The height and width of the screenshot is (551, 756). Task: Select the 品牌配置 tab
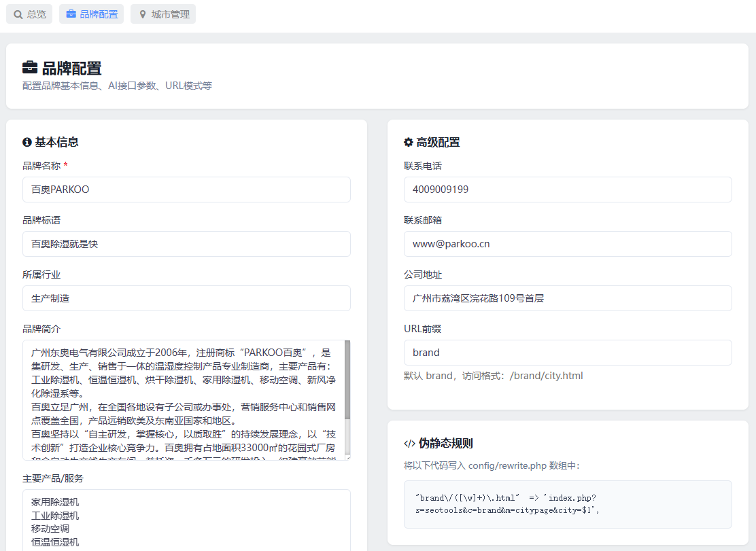92,14
